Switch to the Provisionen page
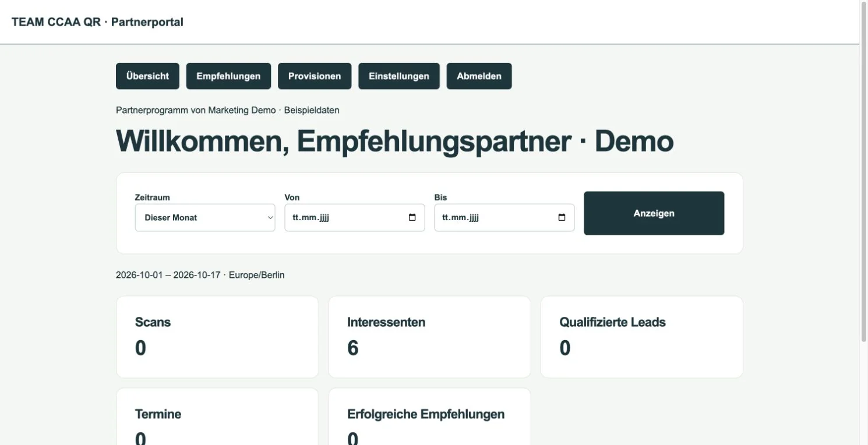 point(315,76)
